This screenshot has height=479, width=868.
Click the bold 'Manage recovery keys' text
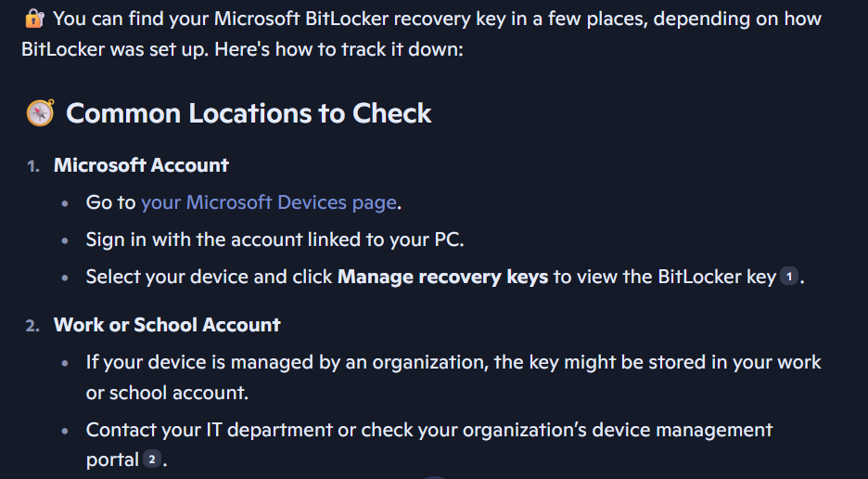click(443, 277)
